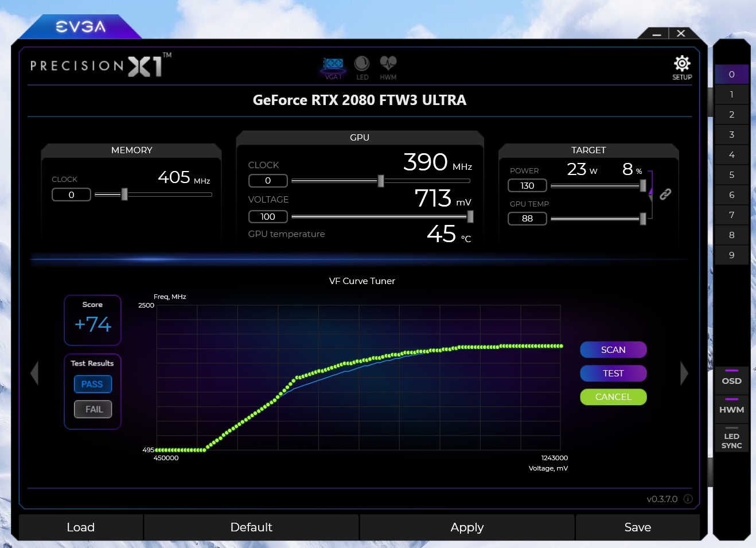Toggle the power and temp link icon
The width and height of the screenshot is (756, 548).
[665, 194]
